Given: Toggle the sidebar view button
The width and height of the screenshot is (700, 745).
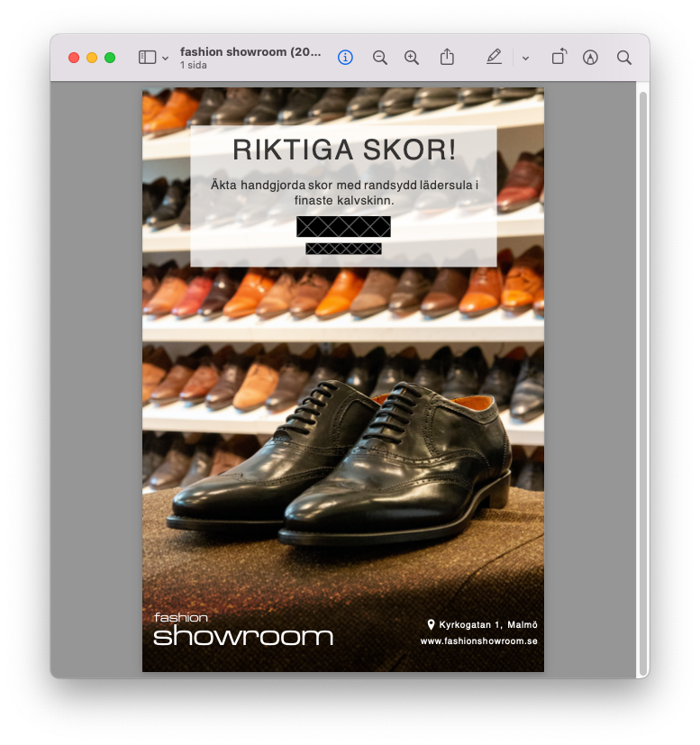Looking at the screenshot, I should tap(148, 58).
